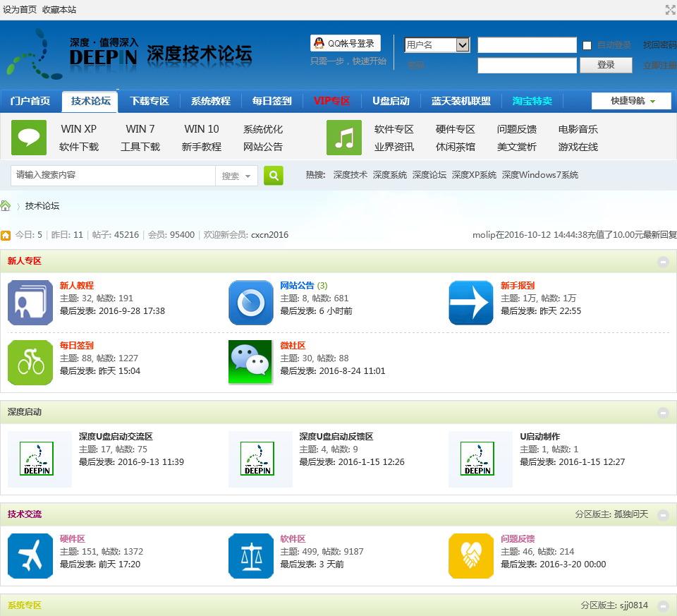Screen dimensions: 677x616
Task: Open the 下载专区 tab
Action: coord(150,101)
